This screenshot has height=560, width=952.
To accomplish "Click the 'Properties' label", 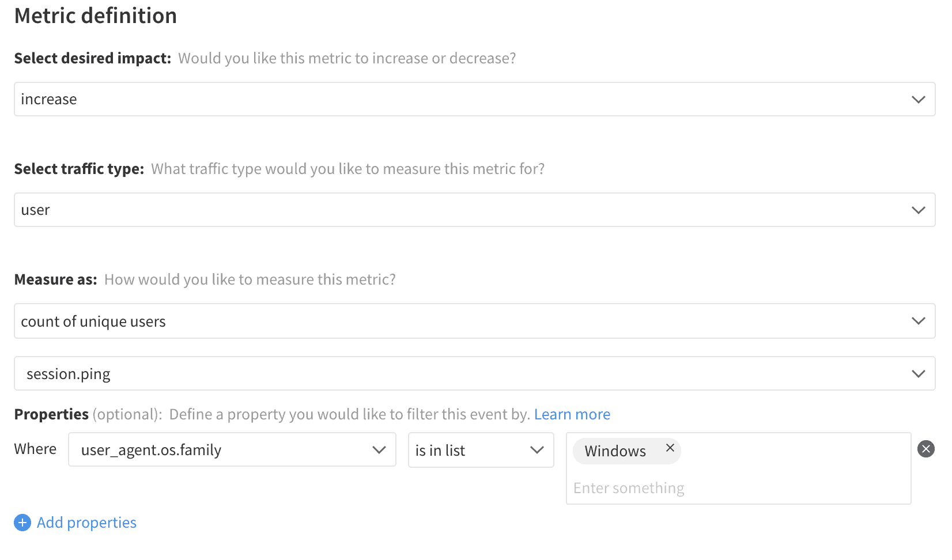I will tap(51, 414).
